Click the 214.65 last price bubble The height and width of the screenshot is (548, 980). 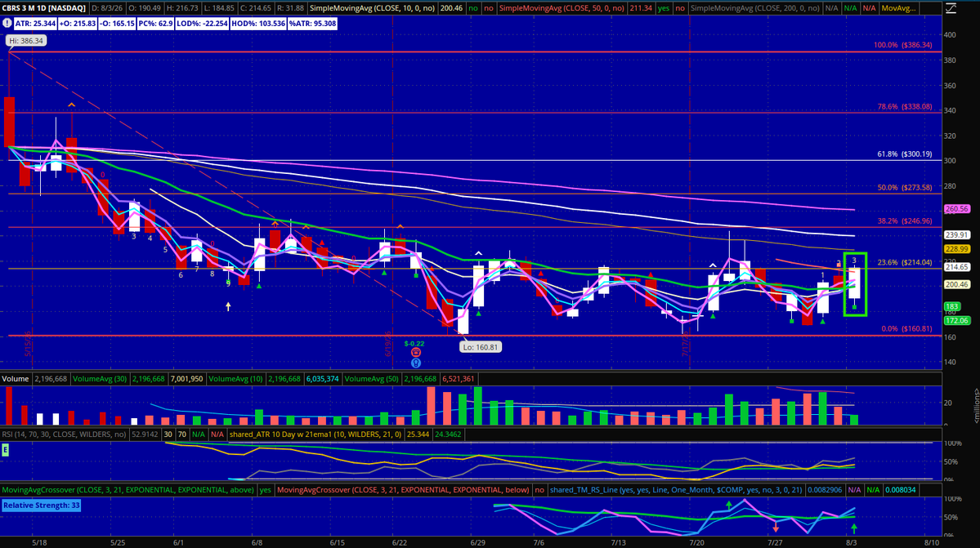pyautogui.click(x=957, y=266)
